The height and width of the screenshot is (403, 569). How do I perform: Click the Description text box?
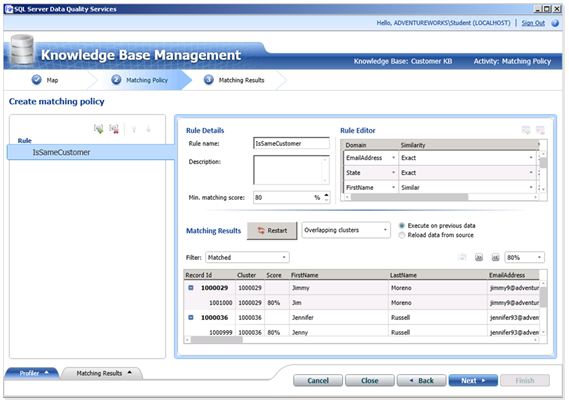[291, 170]
